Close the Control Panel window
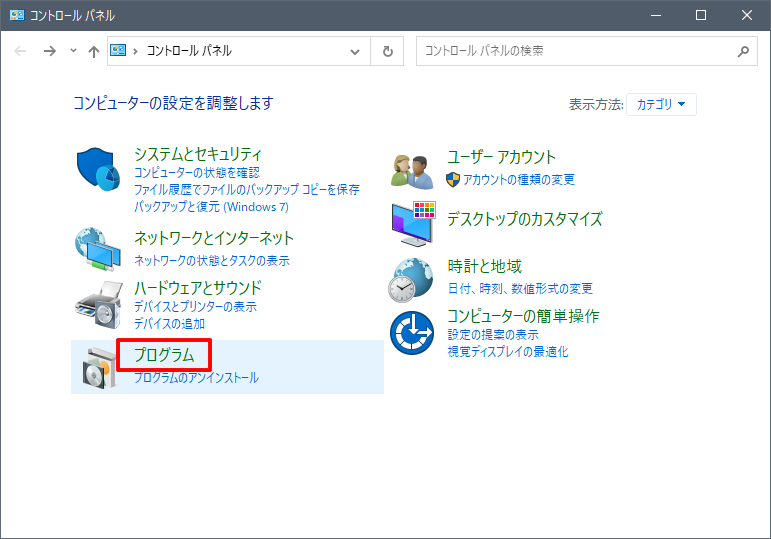Screen dimensions: 771x539 746,15
